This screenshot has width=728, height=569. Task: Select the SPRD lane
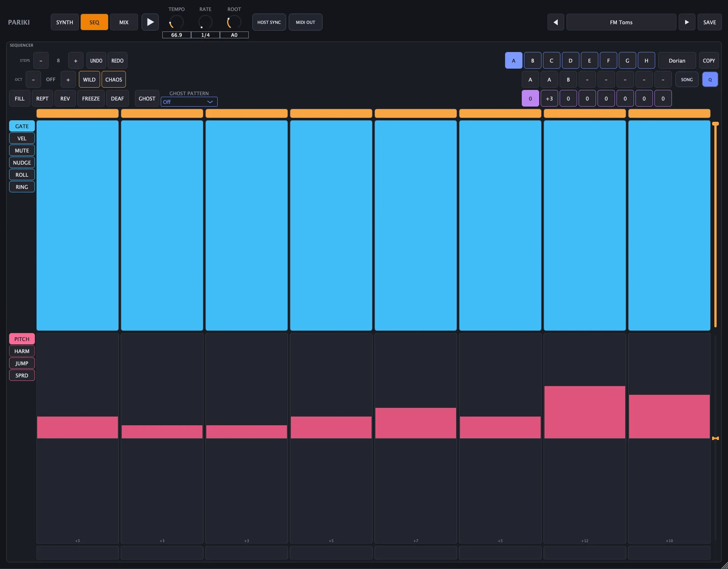[22, 376]
